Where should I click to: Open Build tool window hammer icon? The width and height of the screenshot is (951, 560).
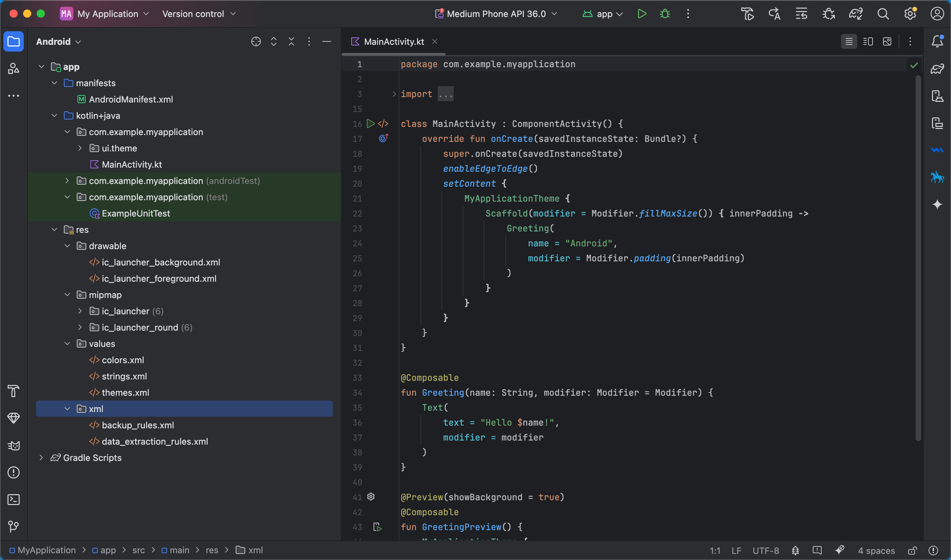14,391
